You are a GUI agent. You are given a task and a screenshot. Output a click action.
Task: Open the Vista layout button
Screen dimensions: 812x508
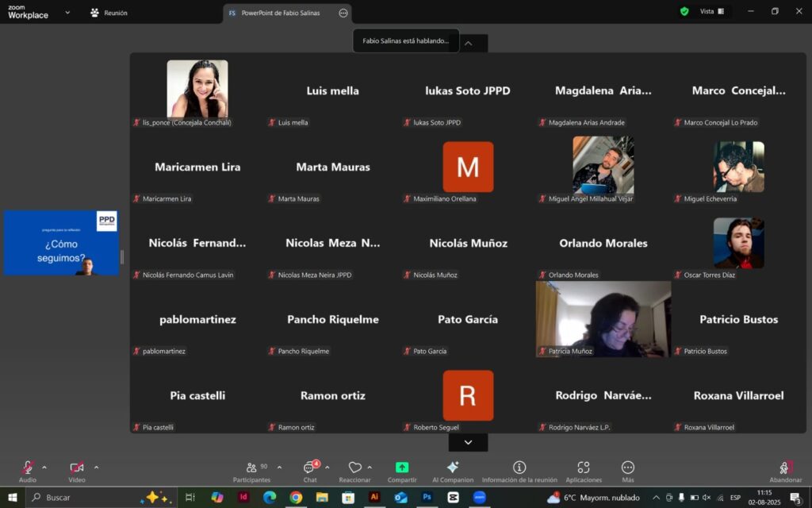[x=712, y=11]
